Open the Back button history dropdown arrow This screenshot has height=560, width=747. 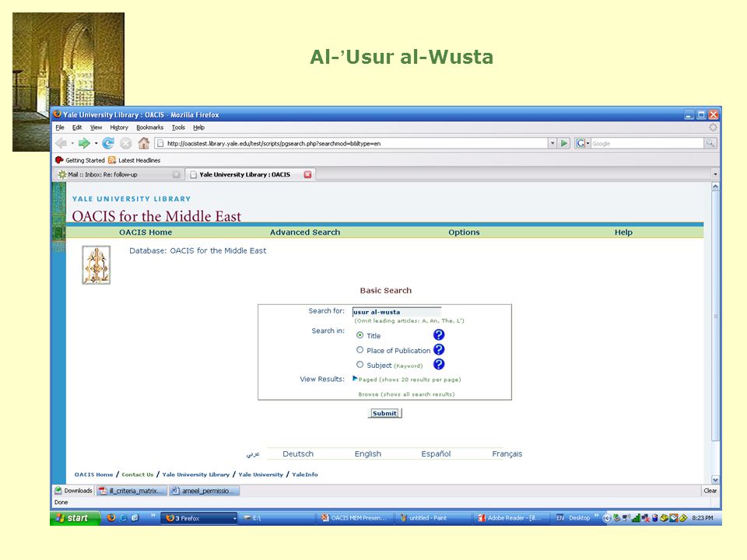(x=72, y=143)
